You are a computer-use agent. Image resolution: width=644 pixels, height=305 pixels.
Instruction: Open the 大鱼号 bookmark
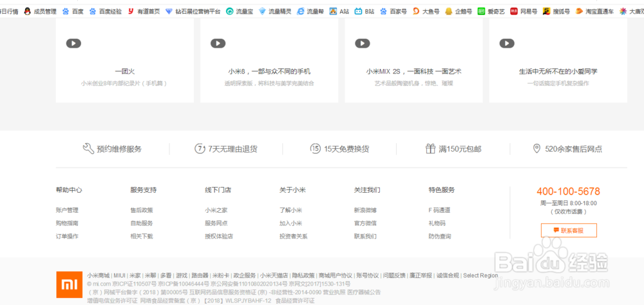coord(426,12)
